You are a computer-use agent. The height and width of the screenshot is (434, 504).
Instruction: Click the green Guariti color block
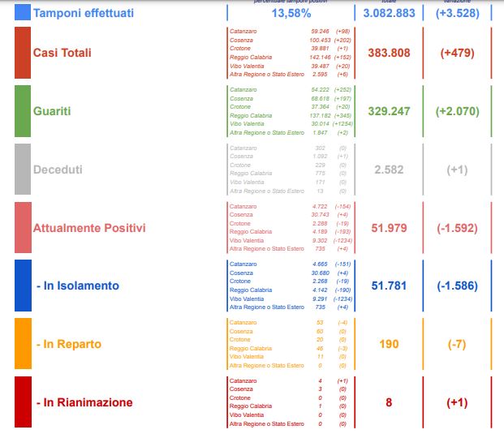23,111
